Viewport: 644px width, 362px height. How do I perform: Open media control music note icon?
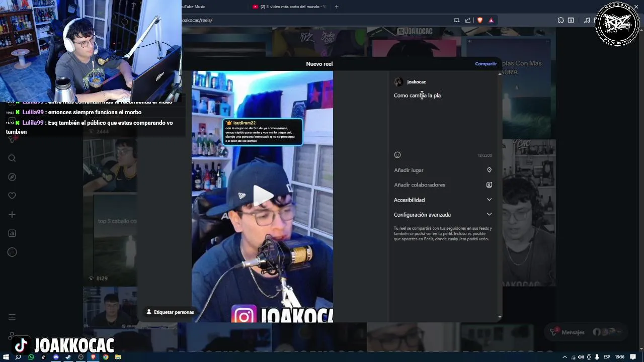587,20
